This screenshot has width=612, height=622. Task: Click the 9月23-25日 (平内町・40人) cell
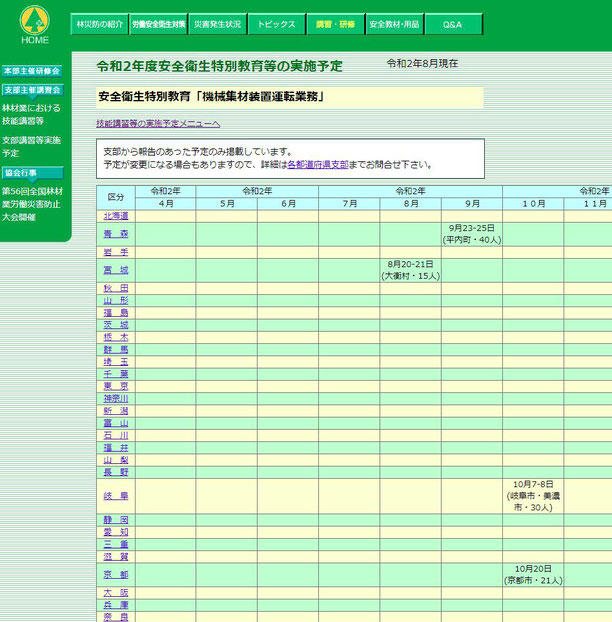[x=472, y=234]
